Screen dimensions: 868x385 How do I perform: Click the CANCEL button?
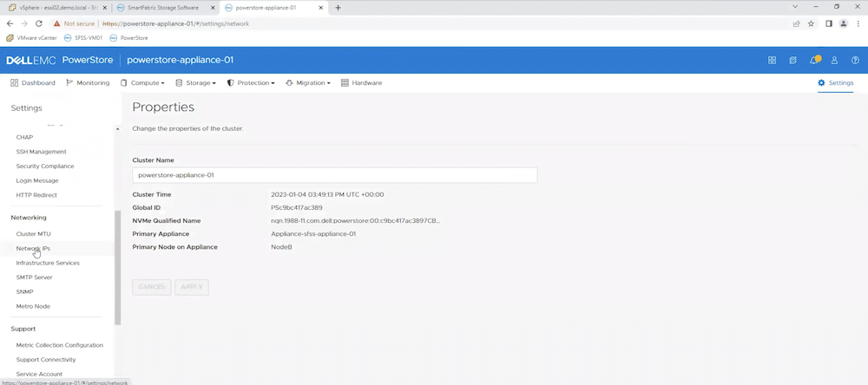(152, 287)
